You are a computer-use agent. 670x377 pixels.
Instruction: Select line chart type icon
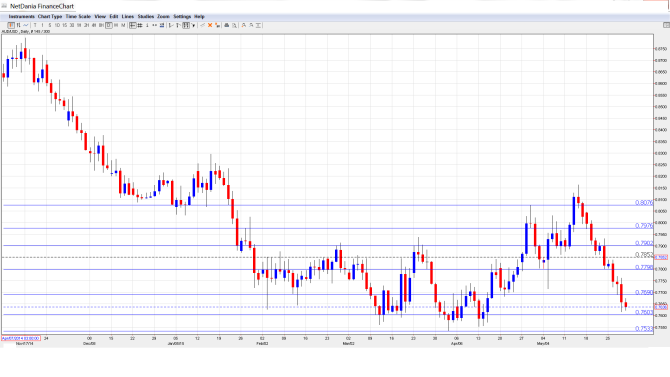(26, 25)
